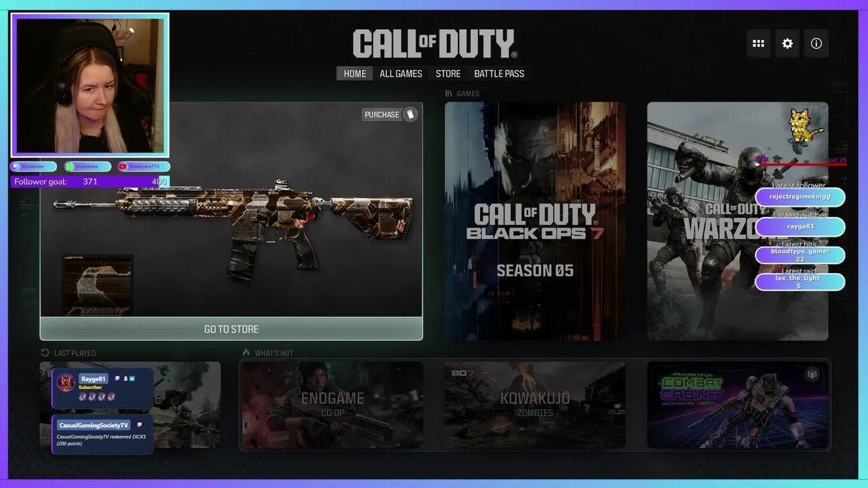Click the YouTube logo beside ShadebabeTTV

point(123,167)
